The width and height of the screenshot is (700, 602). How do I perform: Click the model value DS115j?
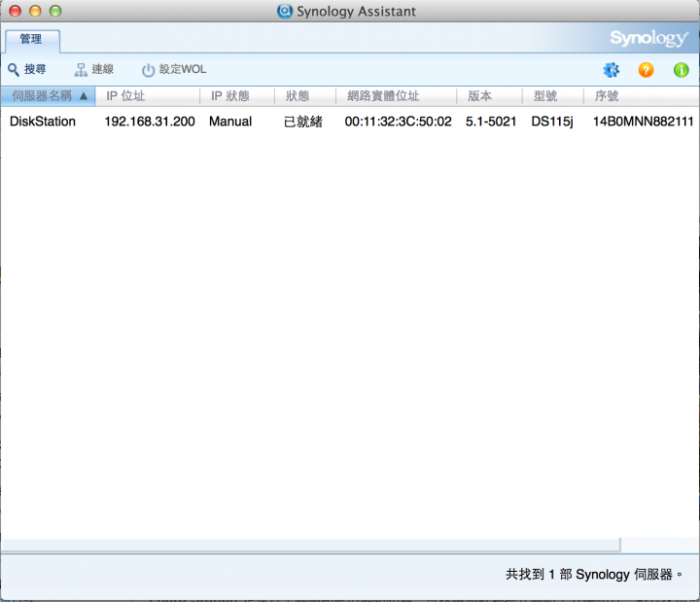point(552,122)
